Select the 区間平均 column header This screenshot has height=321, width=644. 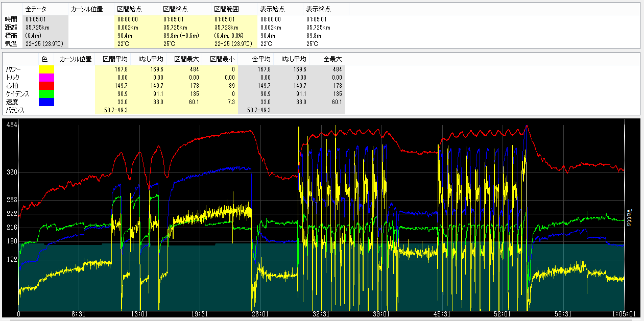pyautogui.click(x=115, y=59)
